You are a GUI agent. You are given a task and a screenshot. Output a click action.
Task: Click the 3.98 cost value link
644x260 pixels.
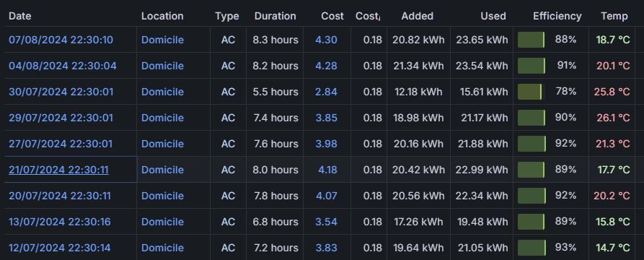[327, 144]
